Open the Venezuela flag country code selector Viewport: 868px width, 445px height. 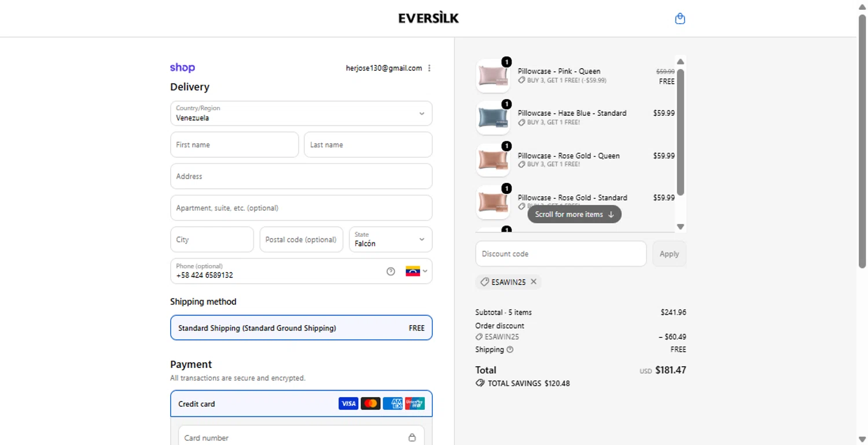coord(417,271)
